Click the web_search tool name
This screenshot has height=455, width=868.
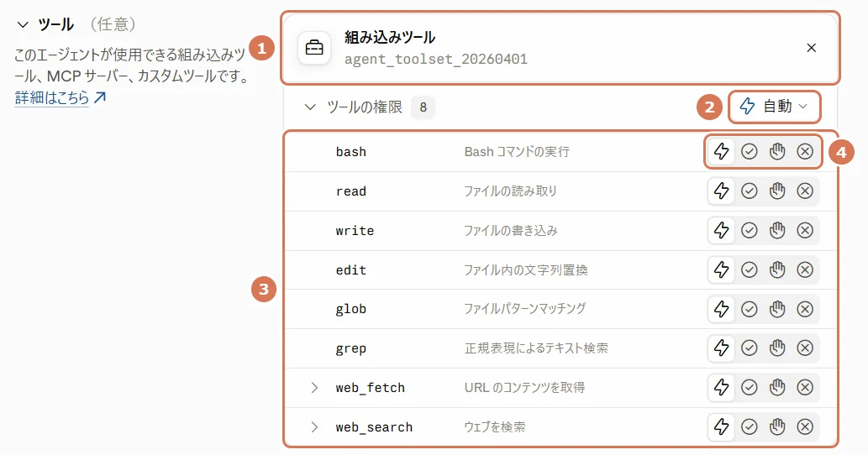coord(374,427)
